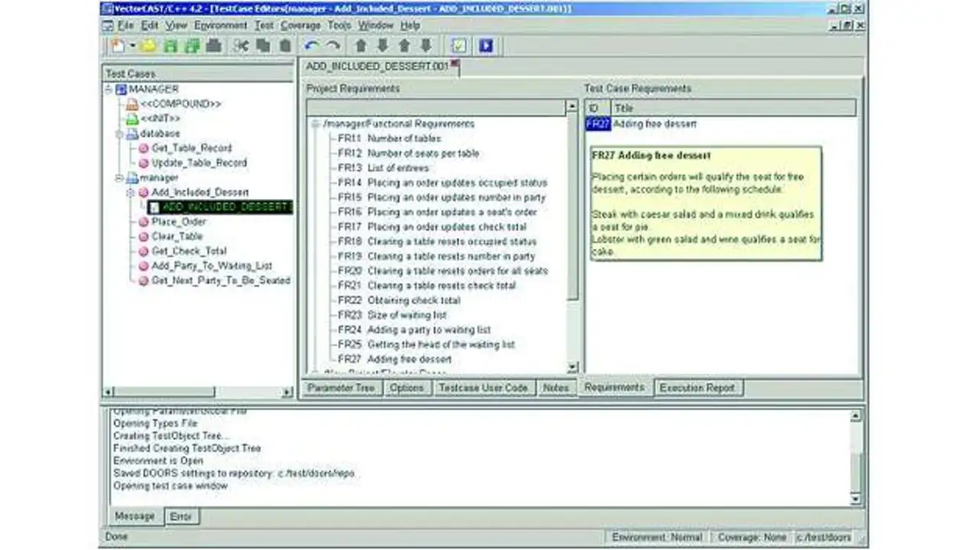The image size is (980, 550).
Task: Open the Coverage menu
Action: 300,25
